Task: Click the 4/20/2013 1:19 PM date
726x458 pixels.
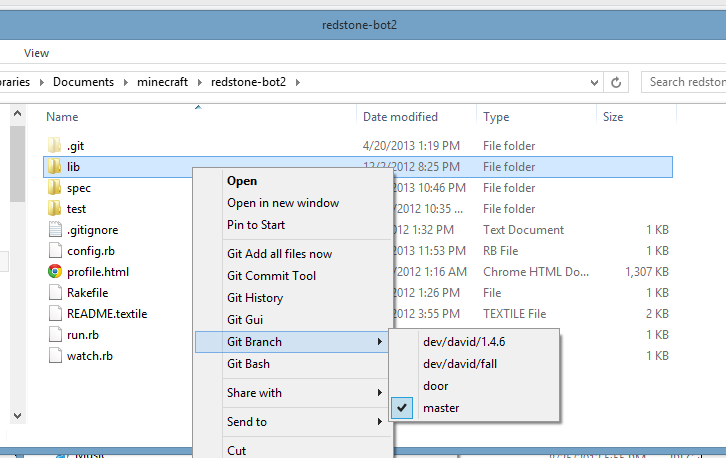Action: (x=411, y=146)
